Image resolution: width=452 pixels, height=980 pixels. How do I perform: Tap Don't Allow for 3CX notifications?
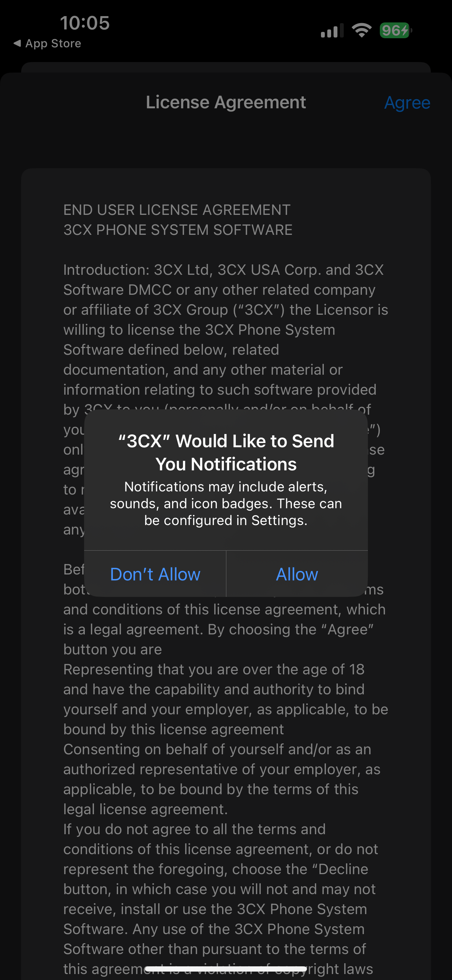coord(155,574)
